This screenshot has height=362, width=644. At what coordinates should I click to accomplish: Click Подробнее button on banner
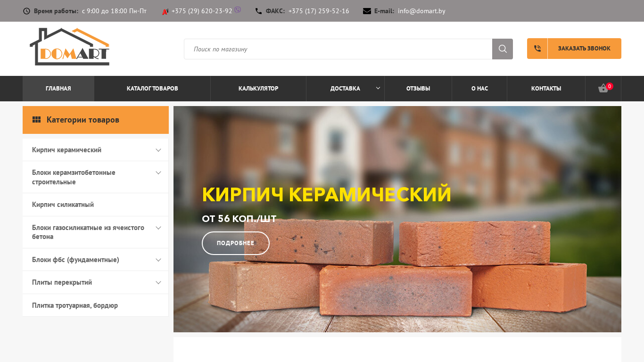[236, 243]
